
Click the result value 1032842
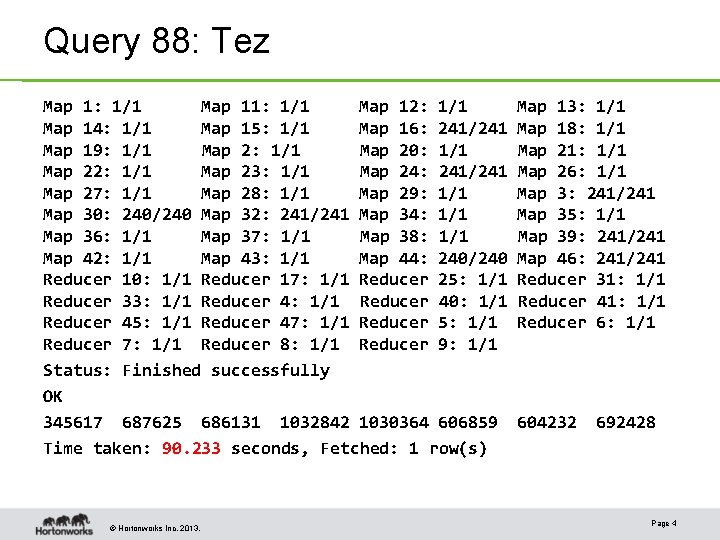tap(315, 422)
